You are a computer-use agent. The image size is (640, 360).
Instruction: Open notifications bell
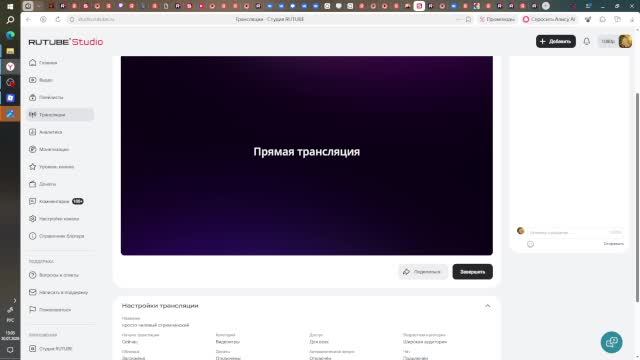tap(587, 41)
